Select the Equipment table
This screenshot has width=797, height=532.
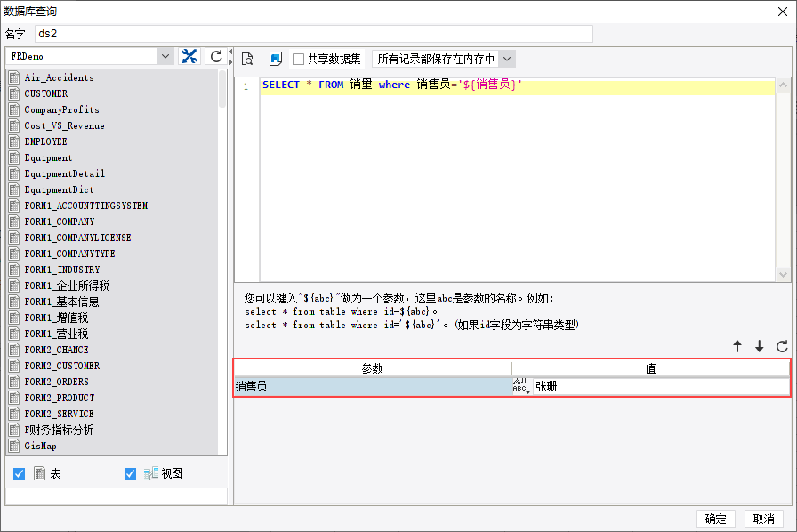pyautogui.click(x=48, y=157)
